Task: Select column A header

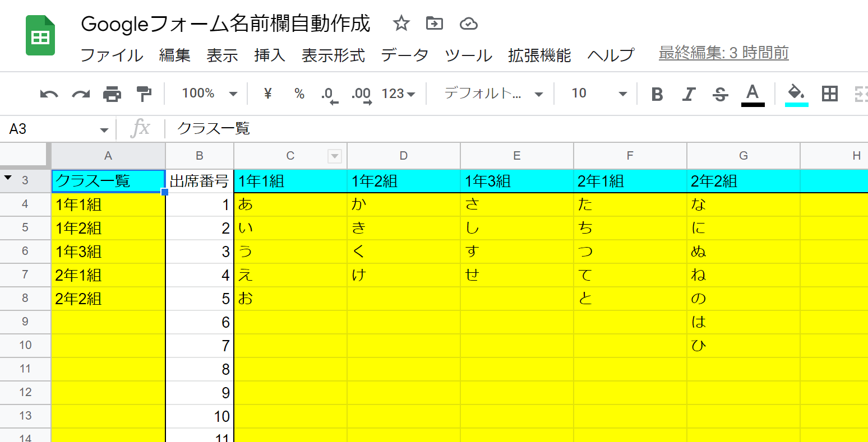Action: 108,156
